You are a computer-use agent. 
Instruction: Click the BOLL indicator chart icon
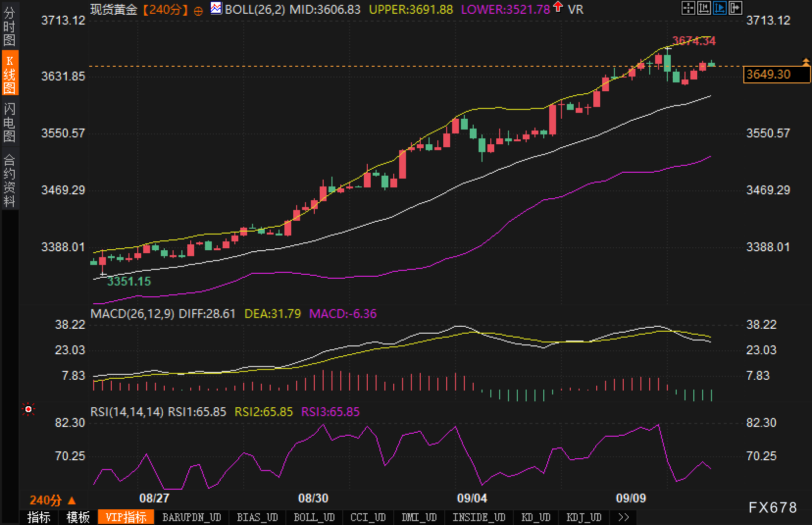(216, 8)
